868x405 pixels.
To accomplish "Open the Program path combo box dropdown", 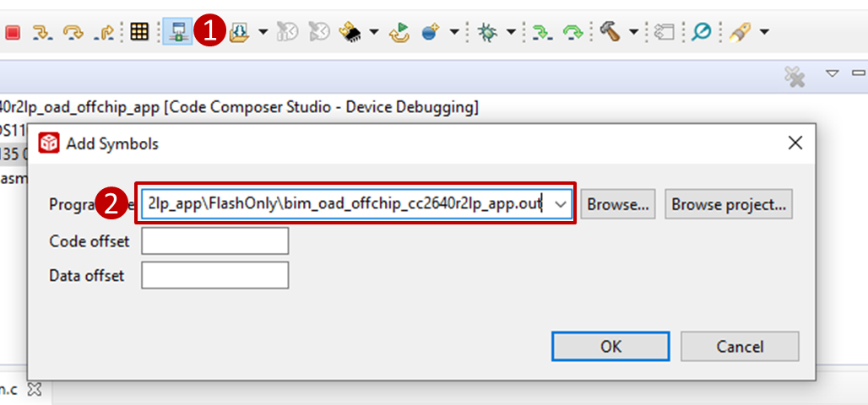I will click(x=561, y=204).
